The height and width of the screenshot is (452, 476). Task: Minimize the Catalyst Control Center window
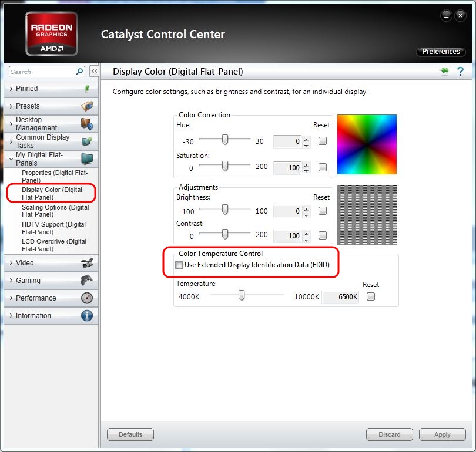446,15
